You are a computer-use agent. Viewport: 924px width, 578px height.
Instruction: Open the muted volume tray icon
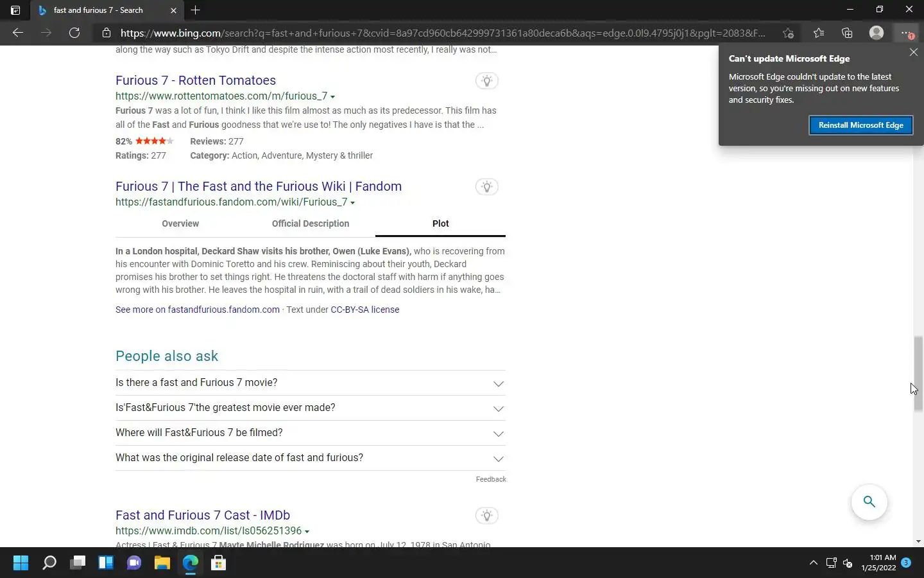click(x=848, y=563)
